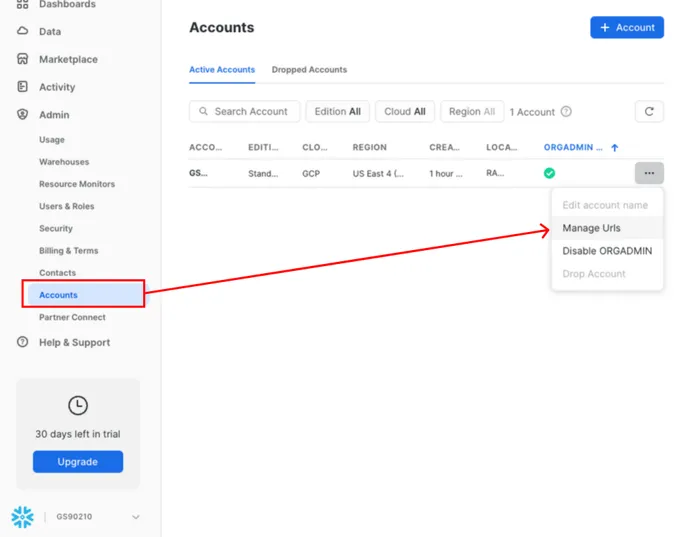Click the three-dot row actions button
Image resolution: width=688 pixels, height=537 pixels.
pos(649,173)
